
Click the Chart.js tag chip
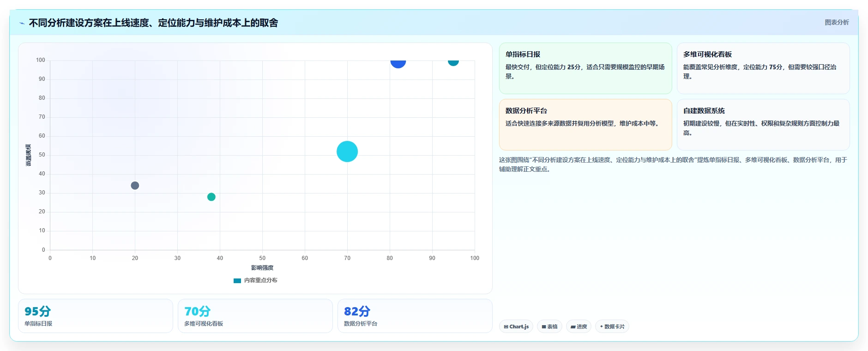(516, 327)
